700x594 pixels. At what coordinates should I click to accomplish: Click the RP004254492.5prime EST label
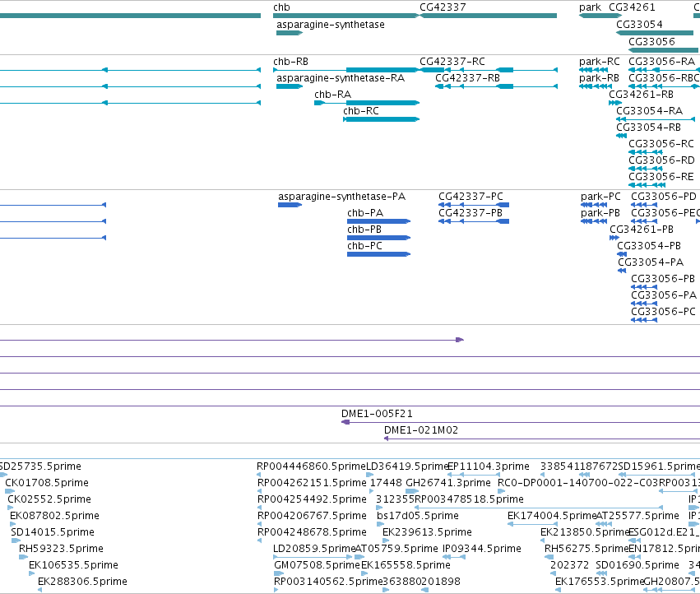pyautogui.click(x=312, y=499)
